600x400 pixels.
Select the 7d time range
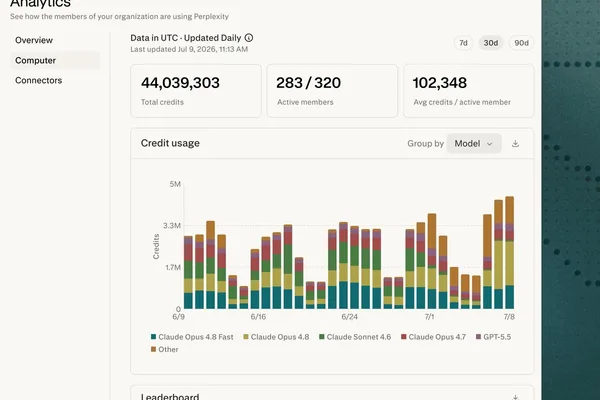pos(463,43)
